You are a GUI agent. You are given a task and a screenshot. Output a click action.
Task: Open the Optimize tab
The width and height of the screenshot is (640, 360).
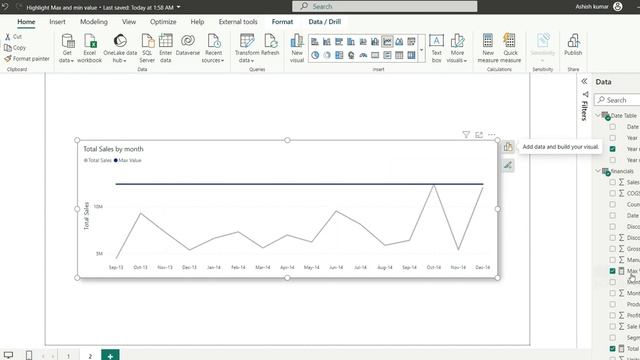[x=163, y=22]
